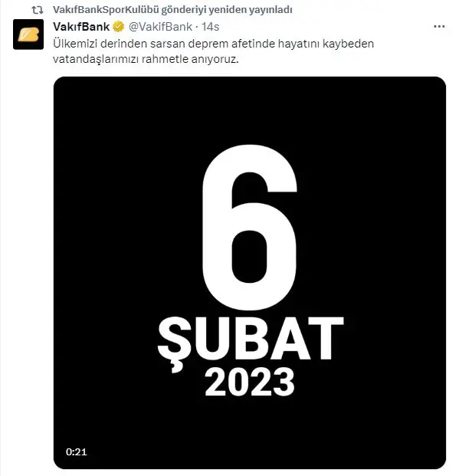Click the 14s post timestamp
The width and height of the screenshot is (459, 476).
click(x=211, y=27)
